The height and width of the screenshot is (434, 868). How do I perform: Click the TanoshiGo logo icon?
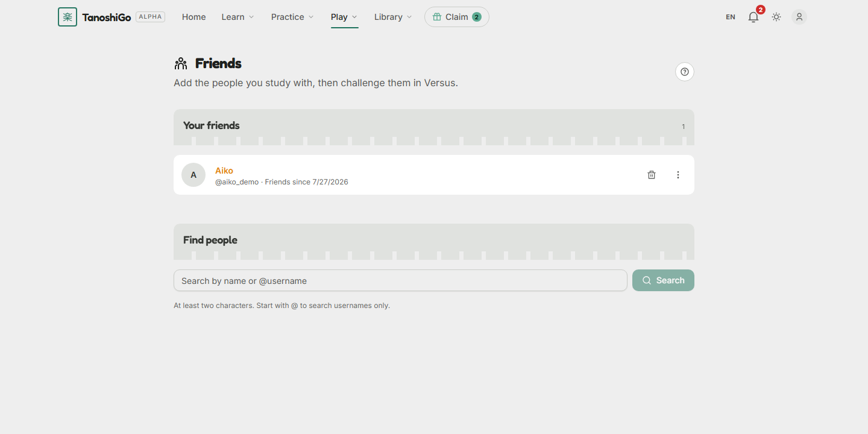[x=68, y=17]
